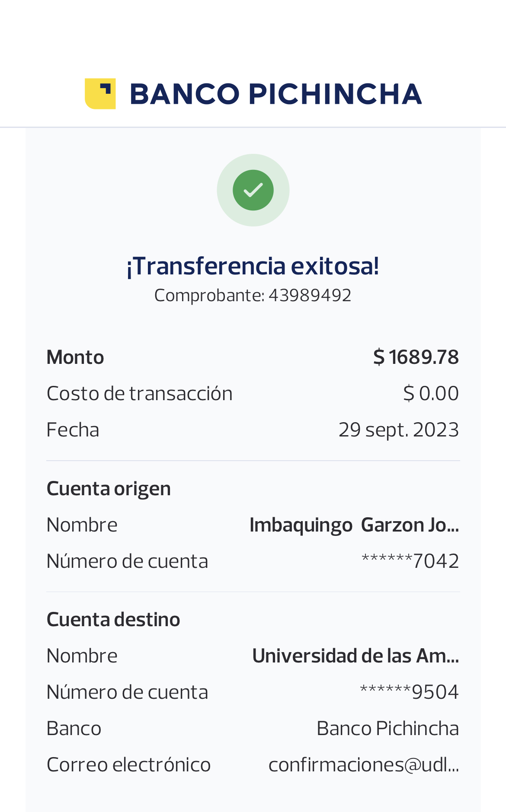Click origin account number ending in 7042
This screenshot has width=506, height=812.
click(x=410, y=561)
